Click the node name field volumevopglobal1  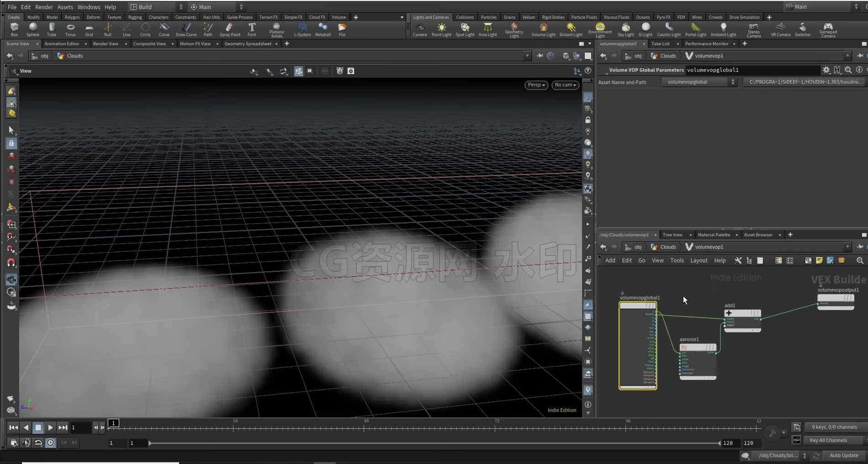[x=752, y=70]
